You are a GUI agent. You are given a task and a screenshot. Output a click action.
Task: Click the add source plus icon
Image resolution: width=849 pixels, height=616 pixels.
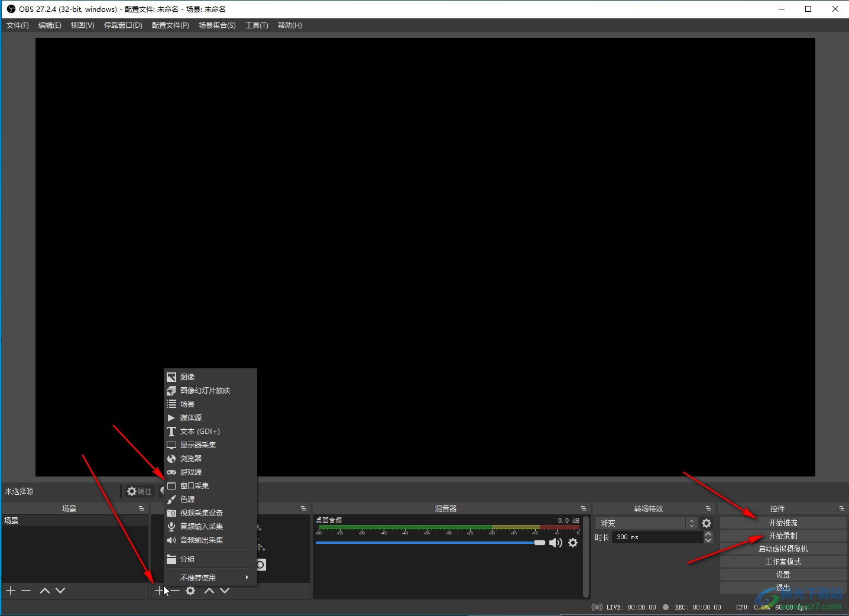coord(159,591)
